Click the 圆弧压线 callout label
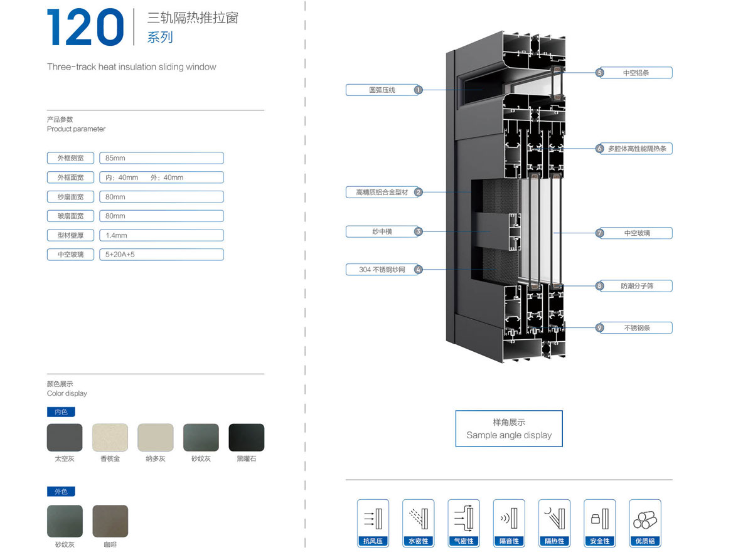This screenshot has width=753, height=560. [382, 90]
